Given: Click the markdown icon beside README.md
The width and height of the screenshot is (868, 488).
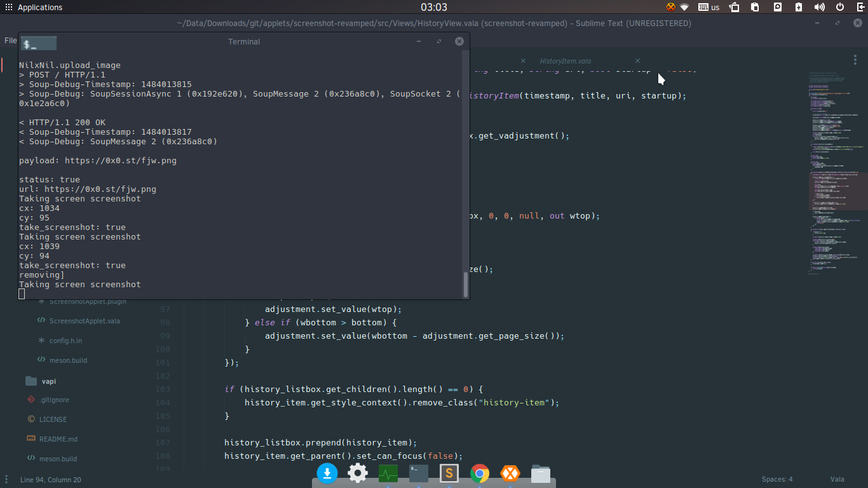Looking at the screenshot, I should [x=31, y=439].
